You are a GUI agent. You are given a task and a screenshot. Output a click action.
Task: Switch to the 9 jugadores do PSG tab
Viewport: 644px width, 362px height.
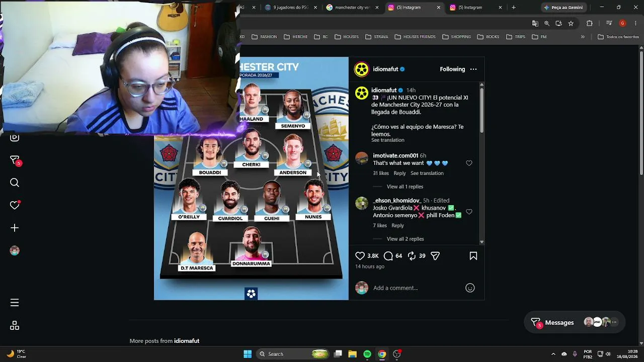point(291,8)
